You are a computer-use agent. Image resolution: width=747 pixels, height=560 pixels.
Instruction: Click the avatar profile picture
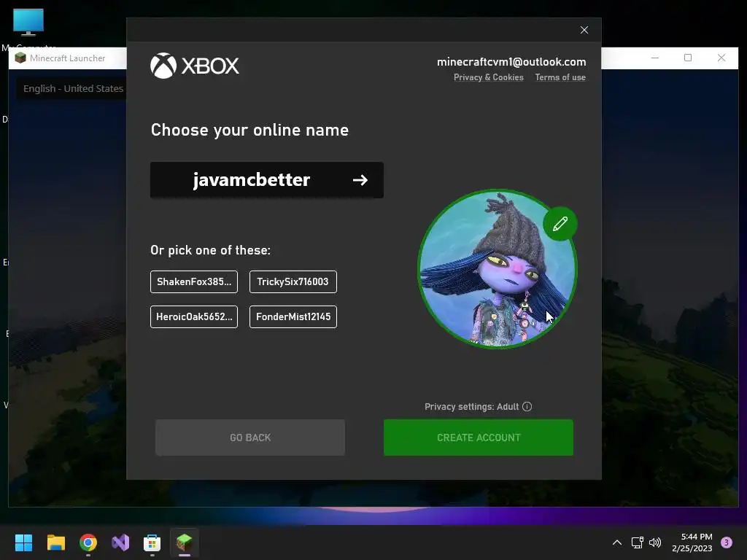(x=498, y=269)
